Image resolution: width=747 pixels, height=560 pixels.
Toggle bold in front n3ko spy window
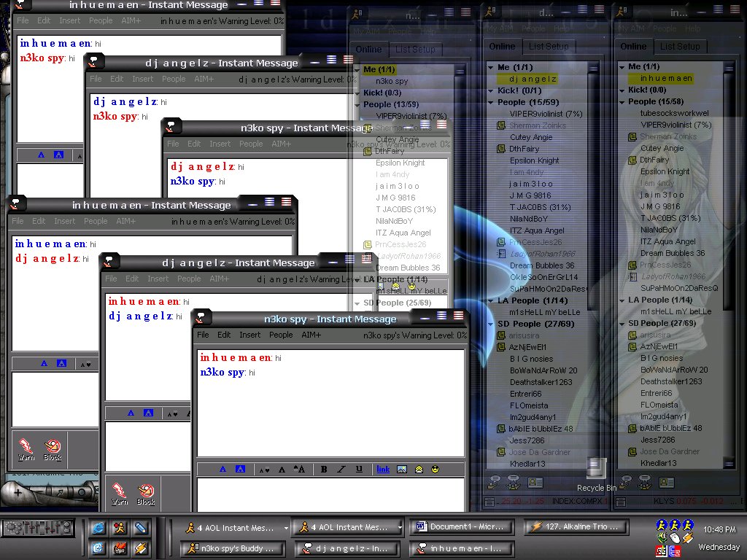[x=324, y=470]
